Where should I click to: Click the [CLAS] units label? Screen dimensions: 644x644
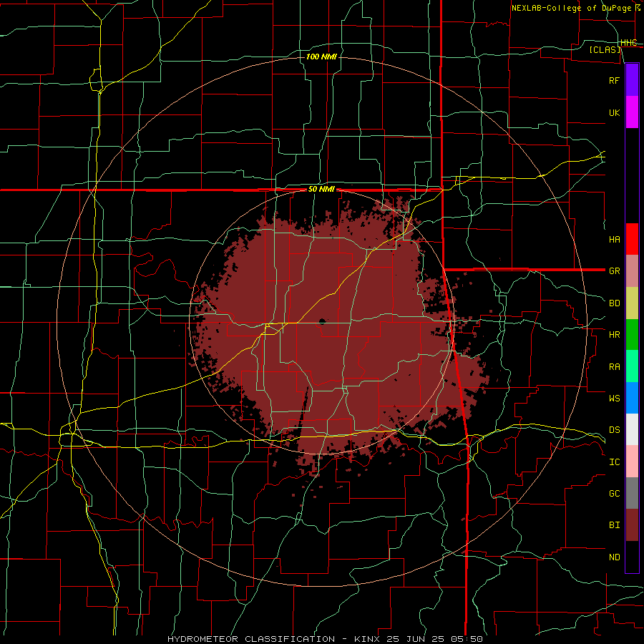click(x=605, y=49)
